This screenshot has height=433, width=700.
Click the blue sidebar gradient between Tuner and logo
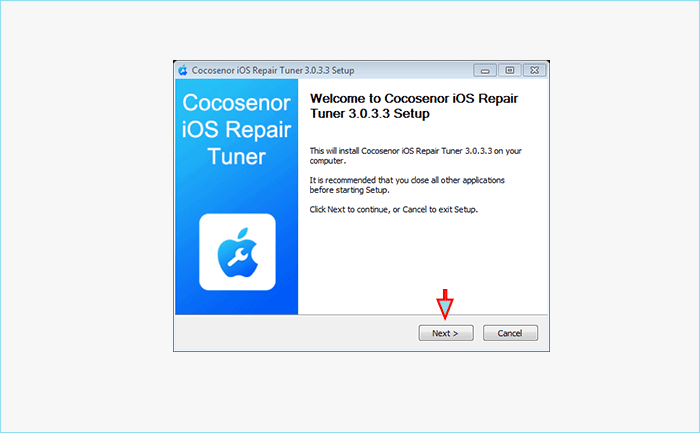(237, 190)
